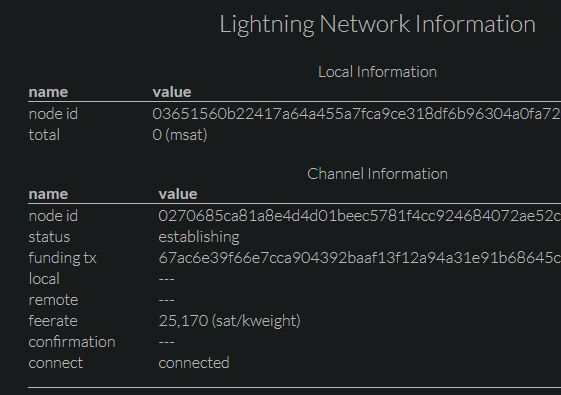Click the name header in Channel Information table
Viewport: 561px width, 395px height.
(x=48, y=194)
